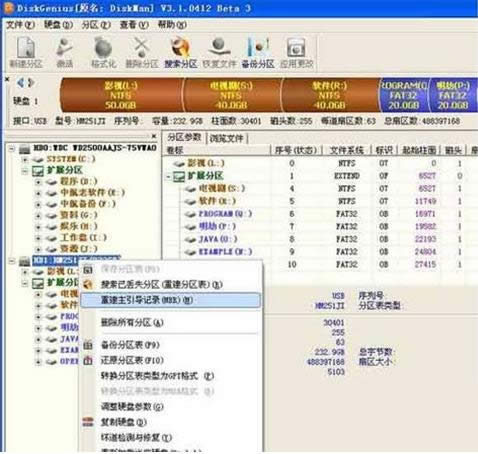
Task: Close the disk tree panel with its X
Action: 154,136
